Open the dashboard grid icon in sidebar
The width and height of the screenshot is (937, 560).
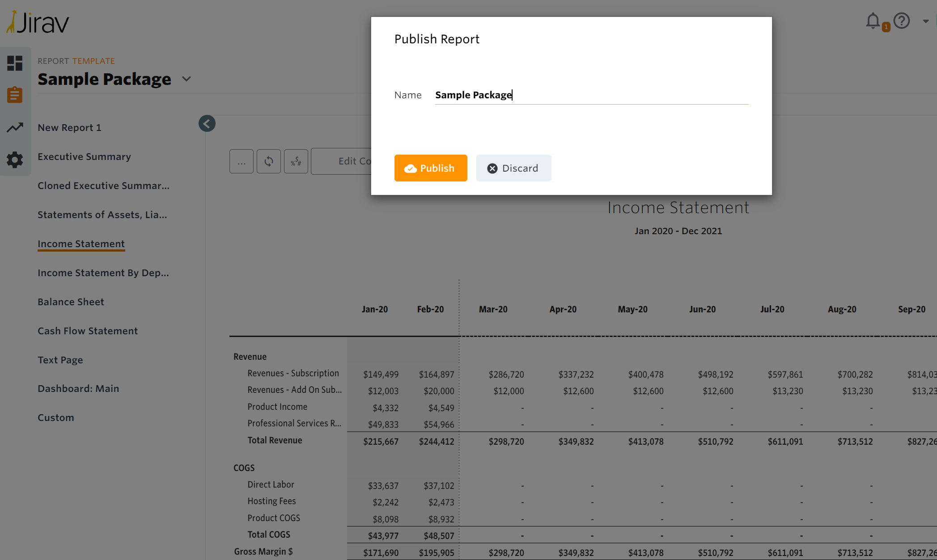(x=15, y=63)
